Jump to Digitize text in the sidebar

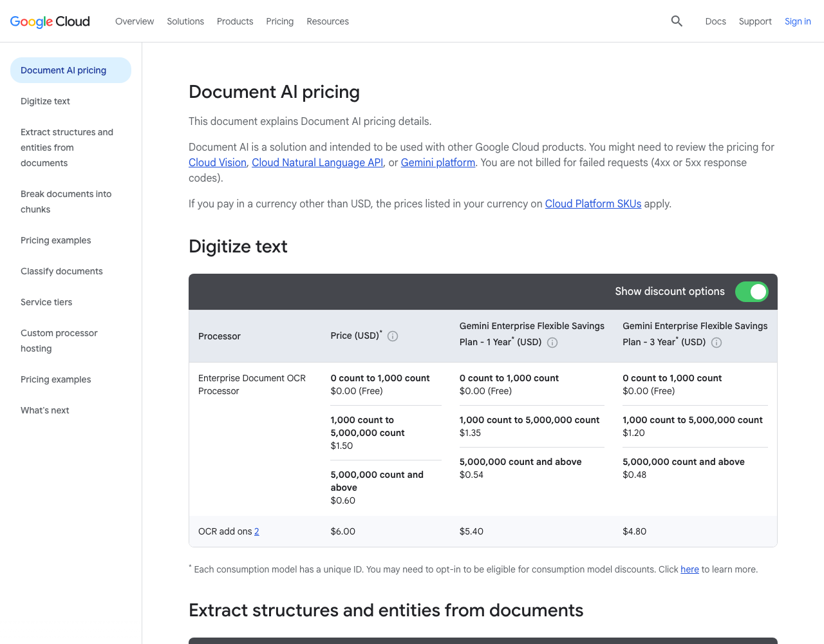pos(45,101)
